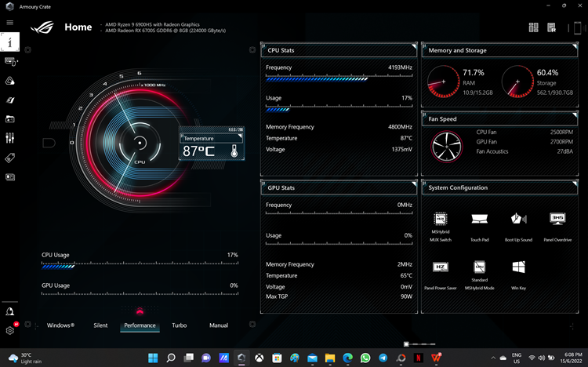Open the GameVisual sidebar icon
The height and width of the screenshot is (367, 588).
(x=9, y=100)
